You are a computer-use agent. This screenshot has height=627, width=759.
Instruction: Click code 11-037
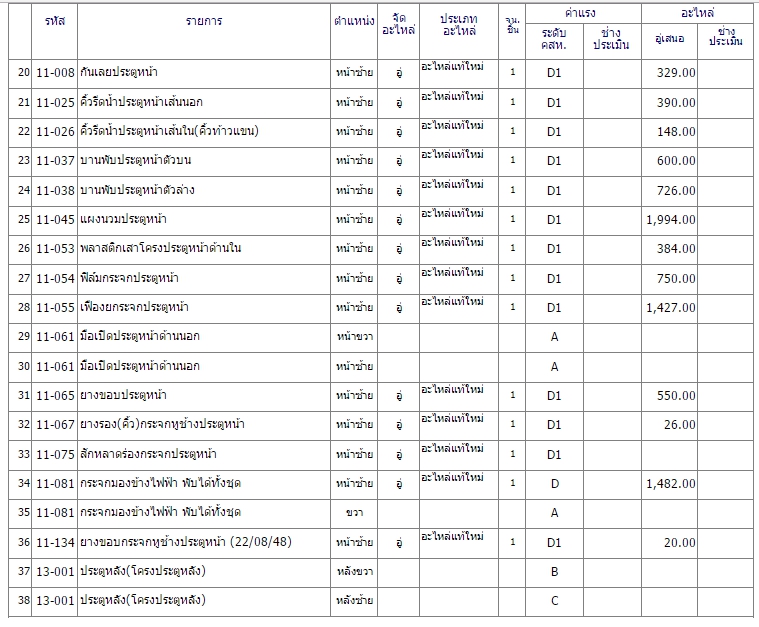tap(55, 161)
